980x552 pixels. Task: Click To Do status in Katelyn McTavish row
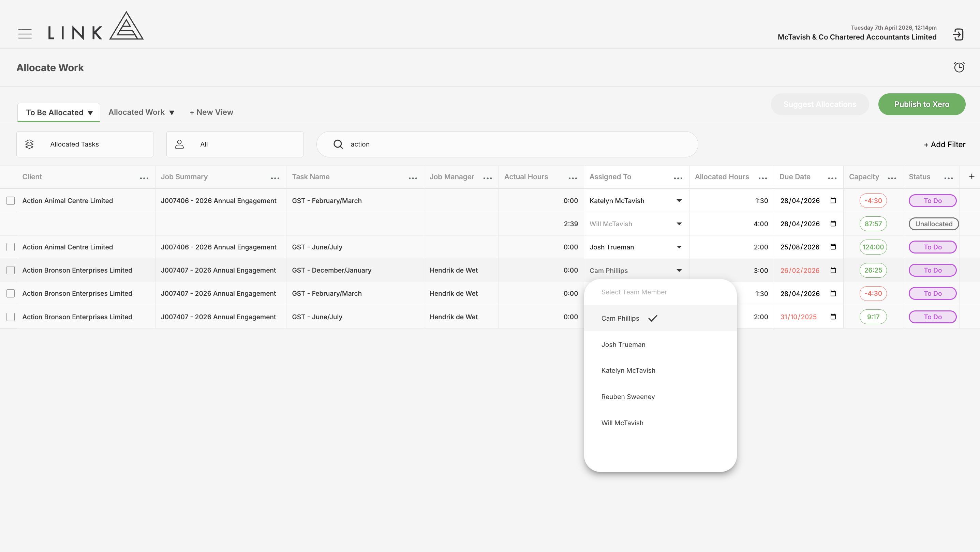point(933,201)
